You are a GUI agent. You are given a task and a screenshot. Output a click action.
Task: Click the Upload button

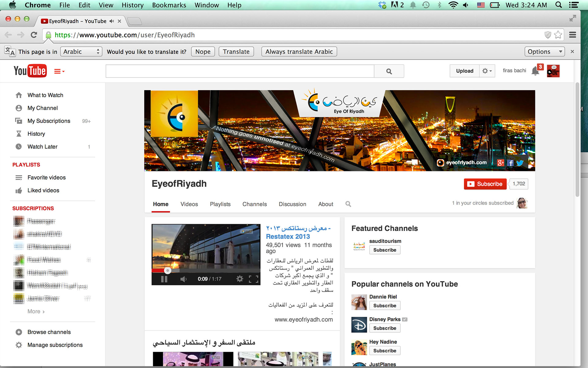tap(464, 71)
